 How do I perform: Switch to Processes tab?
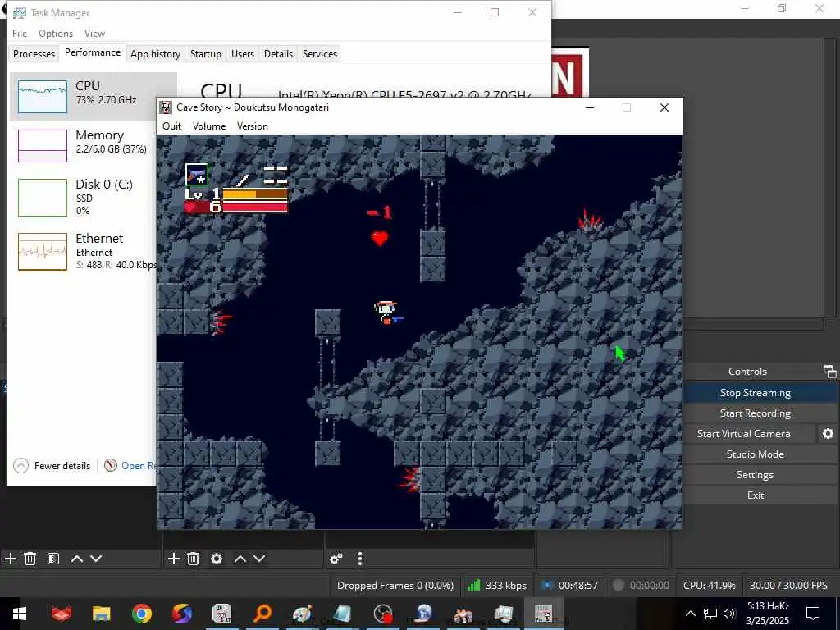[x=34, y=53]
